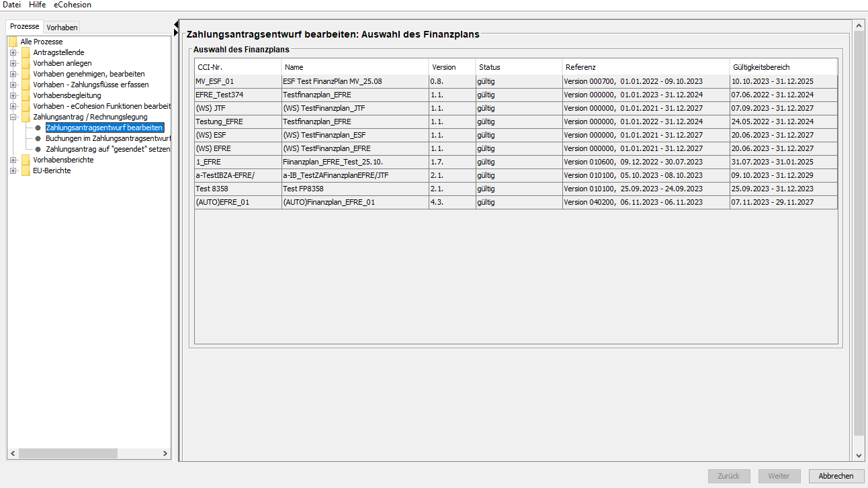Viewport: 868px width, 488px height.
Task: Click the tree panel horizontal scrollbar right arrow
Action: 166,454
